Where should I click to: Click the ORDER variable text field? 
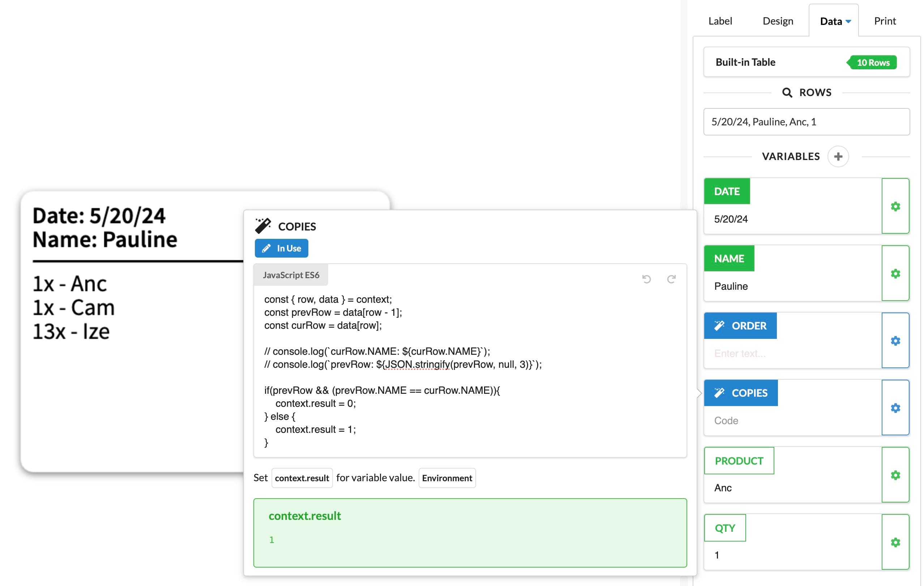pyautogui.click(x=792, y=353)
